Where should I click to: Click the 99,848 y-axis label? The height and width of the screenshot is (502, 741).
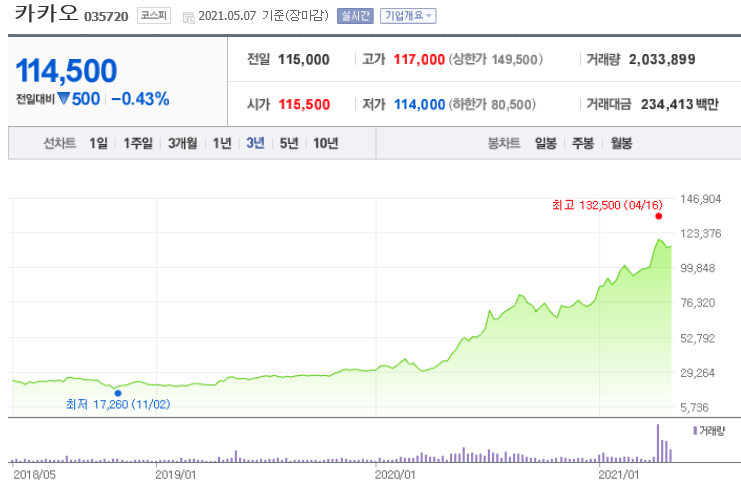[x=698, y=268]
